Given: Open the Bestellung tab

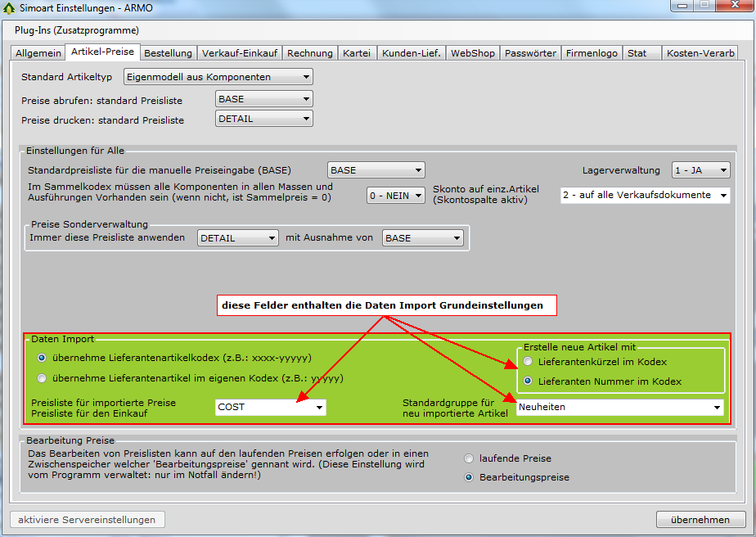Looking at the screenshot, I should [x=168, y=53].
